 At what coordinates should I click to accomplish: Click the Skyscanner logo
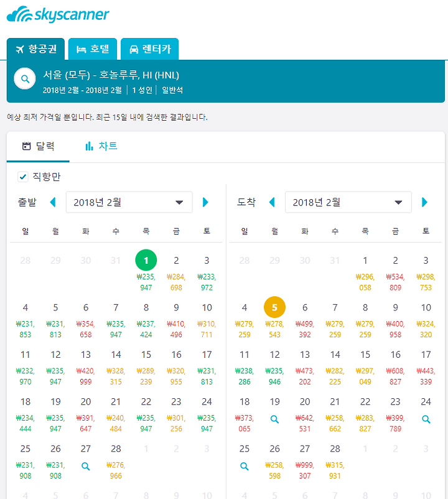58,14
